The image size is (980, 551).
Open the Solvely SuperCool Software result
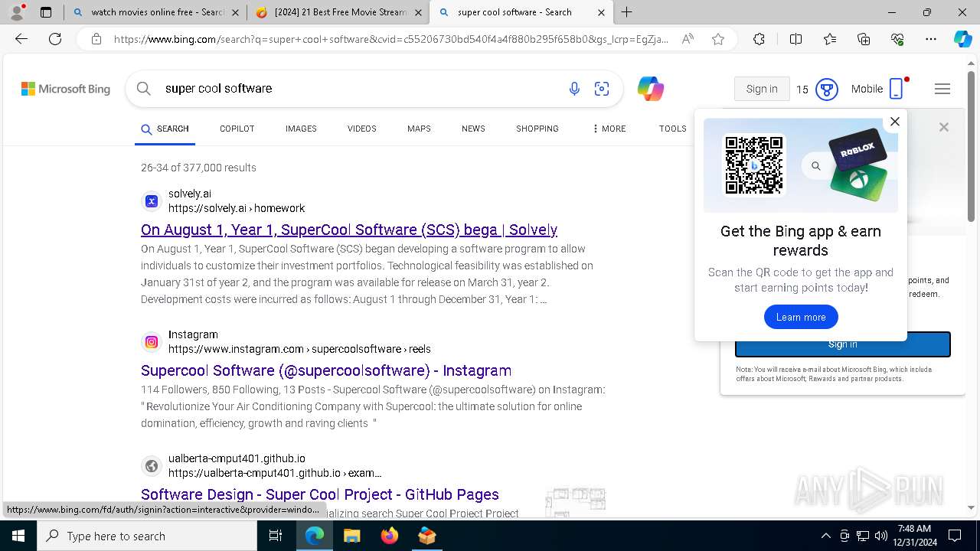click(349, 230)
